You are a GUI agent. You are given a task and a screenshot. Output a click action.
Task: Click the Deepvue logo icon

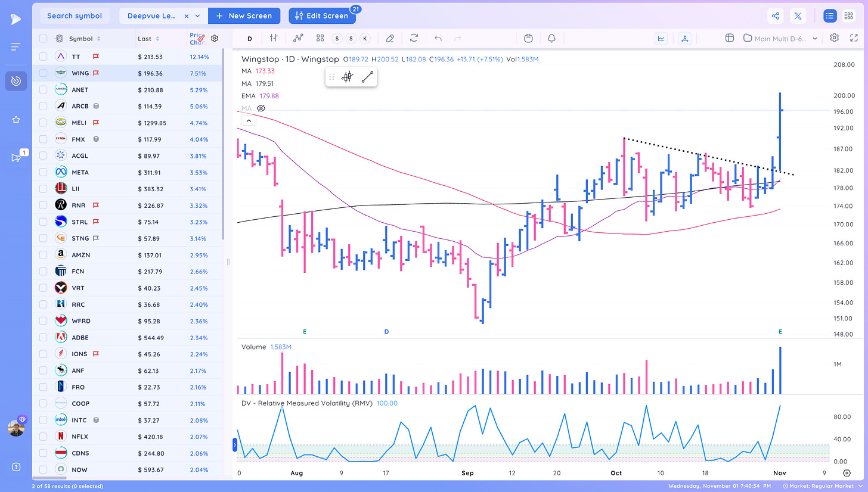point(15,20)
